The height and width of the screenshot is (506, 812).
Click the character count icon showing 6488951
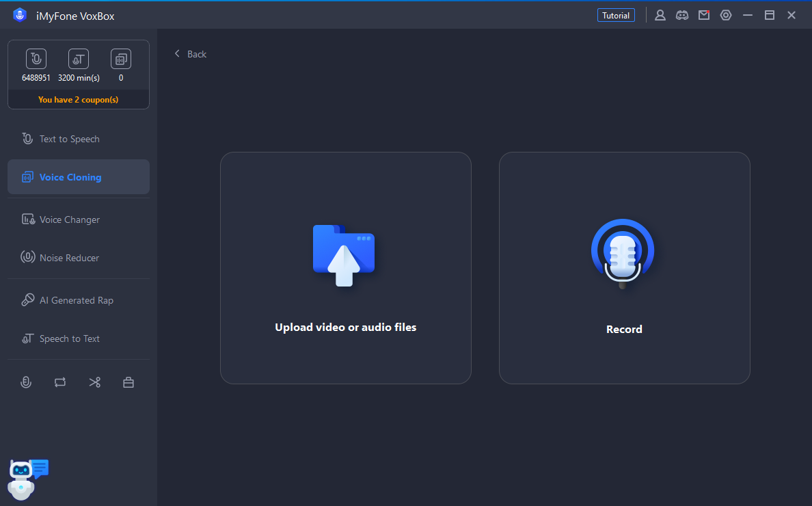[36, 59]
